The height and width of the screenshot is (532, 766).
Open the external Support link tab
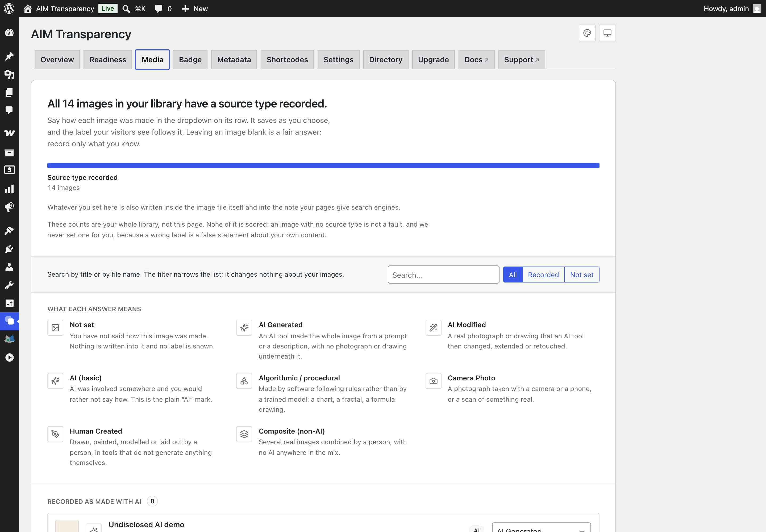pyautogui.click(x=522, y=60)
